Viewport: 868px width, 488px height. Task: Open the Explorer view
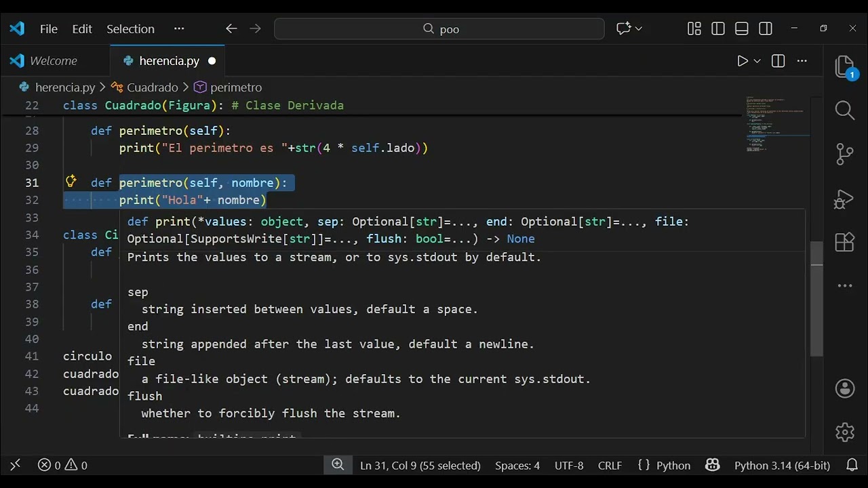point(845,68)
